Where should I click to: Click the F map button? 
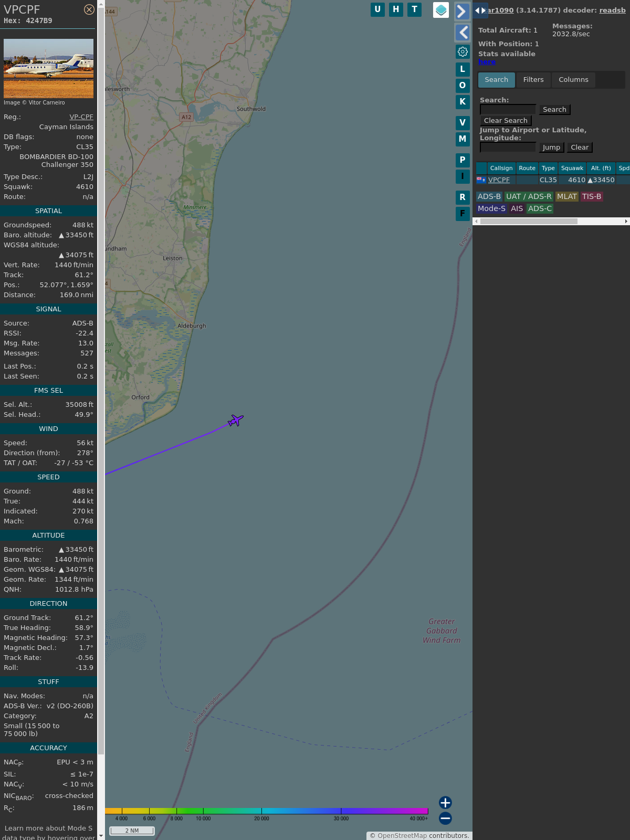point(463,214)
